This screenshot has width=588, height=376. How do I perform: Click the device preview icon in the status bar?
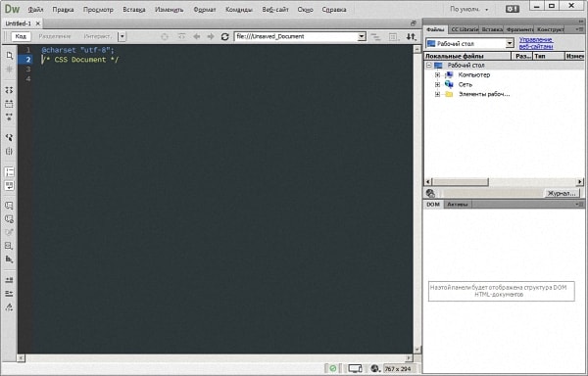click(x=355, y=368)
